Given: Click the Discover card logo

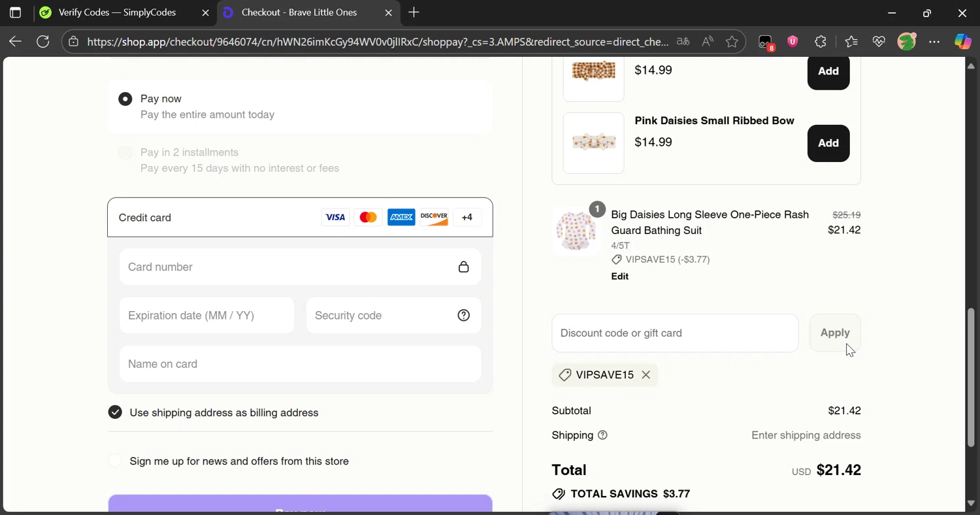Looking at the screenshot, I should point(434,218).
